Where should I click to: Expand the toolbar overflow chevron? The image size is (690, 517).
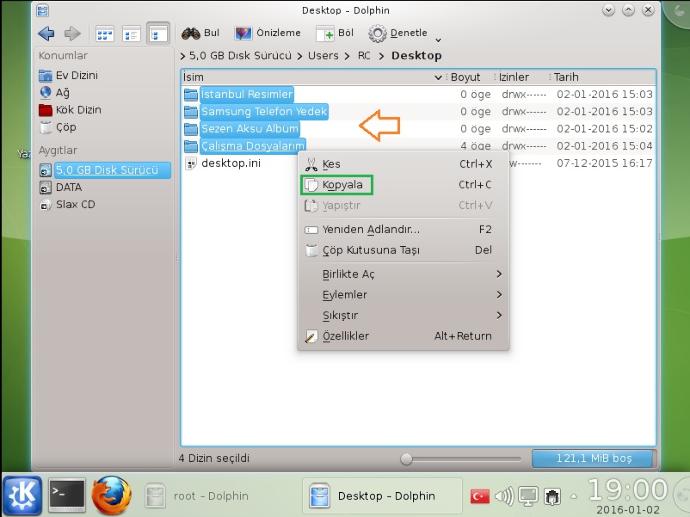[438, 40]
